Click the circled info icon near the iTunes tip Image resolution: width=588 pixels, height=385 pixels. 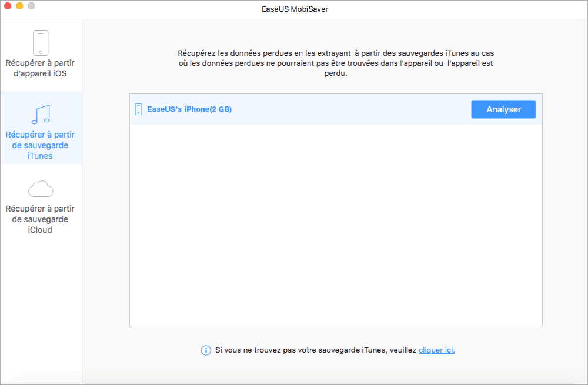click(x=206, y=350)
